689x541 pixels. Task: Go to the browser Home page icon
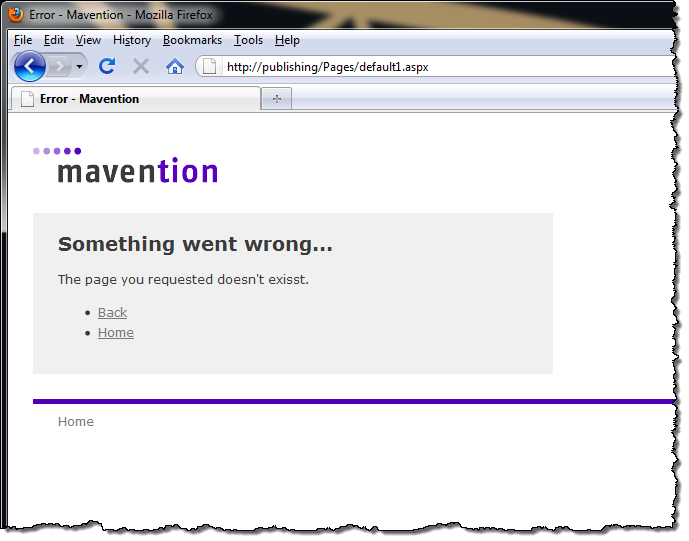coord(174,67)
